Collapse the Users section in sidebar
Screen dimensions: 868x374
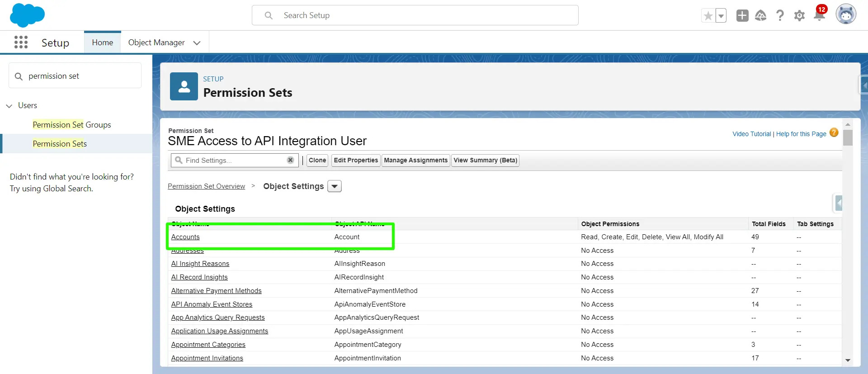(9, 106)
